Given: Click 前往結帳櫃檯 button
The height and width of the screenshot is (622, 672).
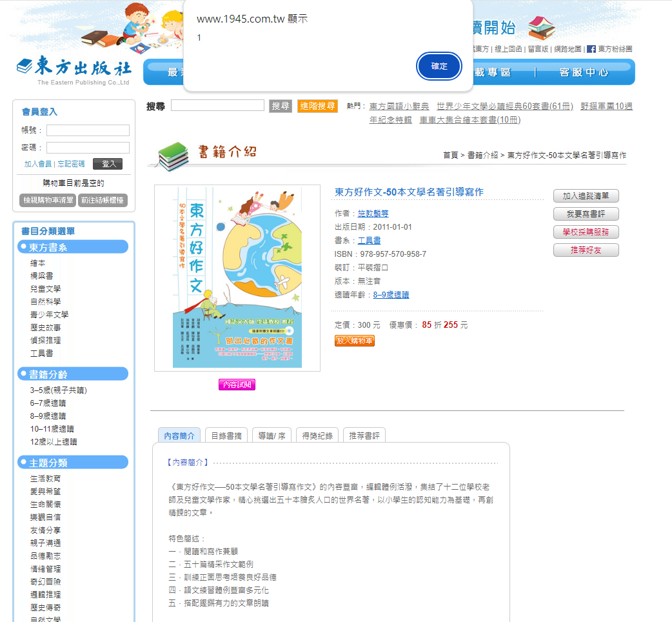Looking at the screenshot, I should [x=103, y=200].
